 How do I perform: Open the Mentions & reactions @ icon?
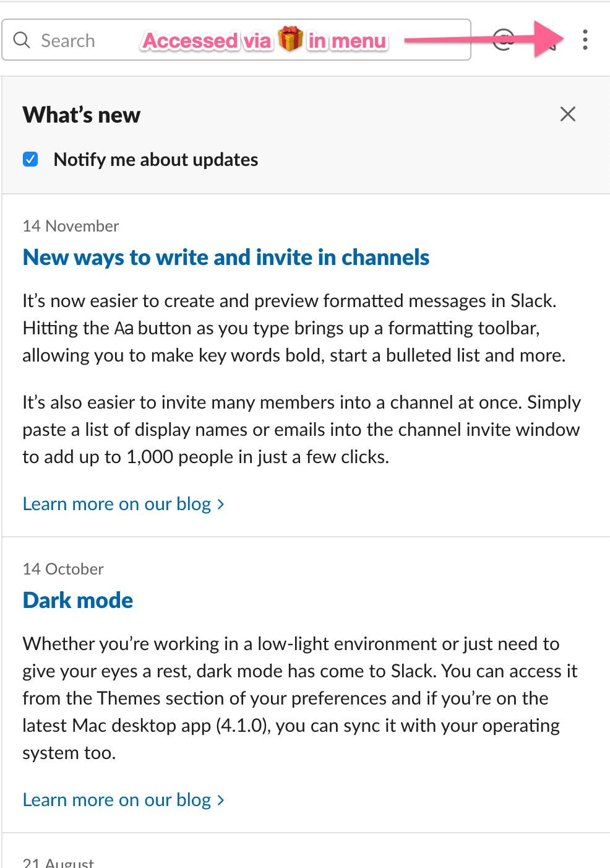click(502, 40)
